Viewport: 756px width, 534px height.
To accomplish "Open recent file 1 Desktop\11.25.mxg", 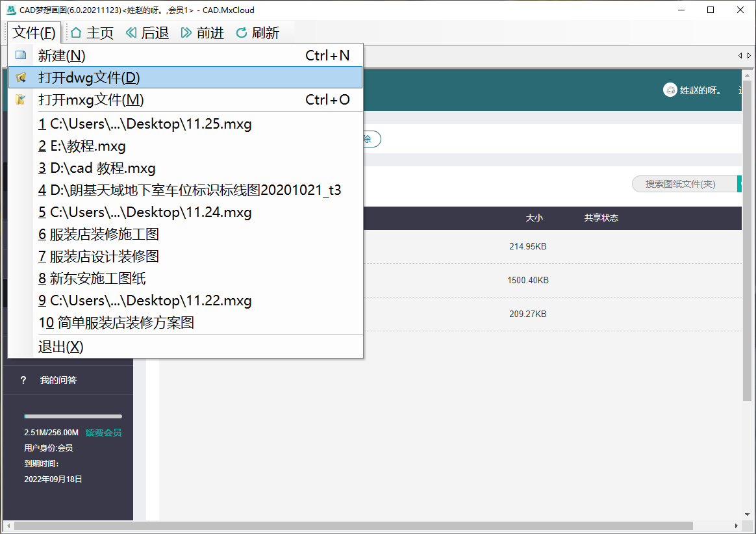I will [x=186, y=124].
